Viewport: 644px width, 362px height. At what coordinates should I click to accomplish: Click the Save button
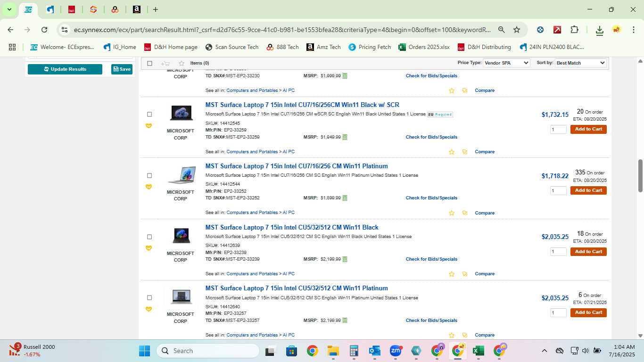[x=122, y=69]
